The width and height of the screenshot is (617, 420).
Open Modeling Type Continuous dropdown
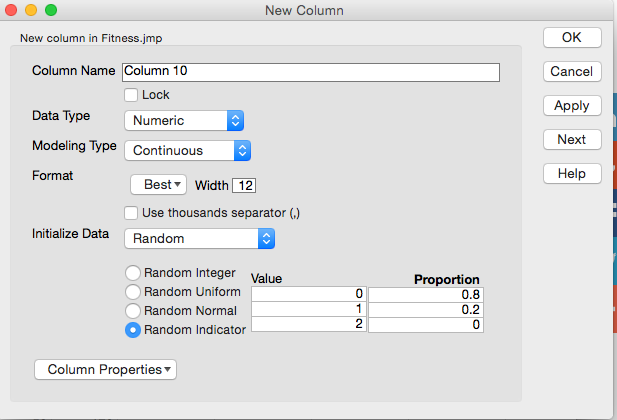pos(188,150)
